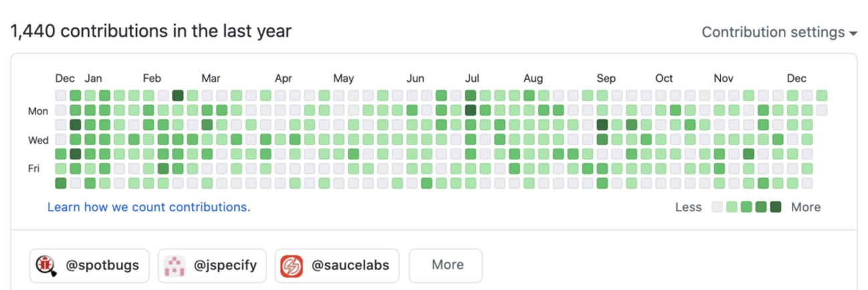Viewport: 868px width, 290px height.
Task: Click the arrow beside Contribution settings
Action: pos(853,33)
